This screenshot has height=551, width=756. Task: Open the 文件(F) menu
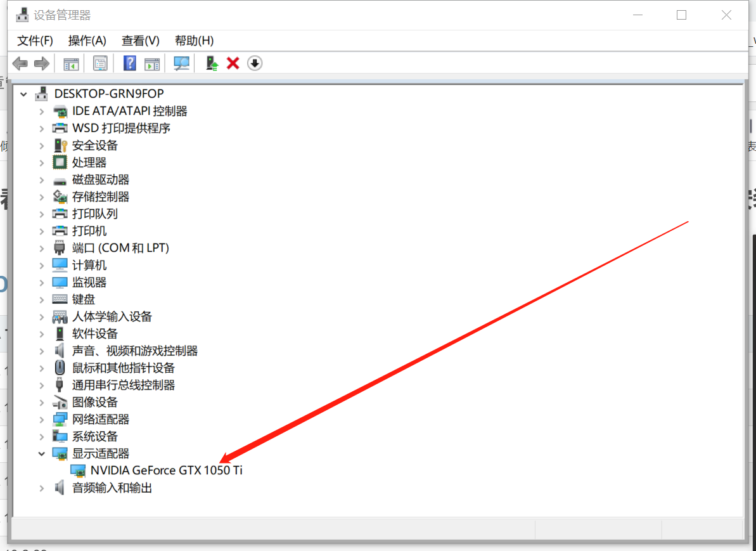pos(35,41)
